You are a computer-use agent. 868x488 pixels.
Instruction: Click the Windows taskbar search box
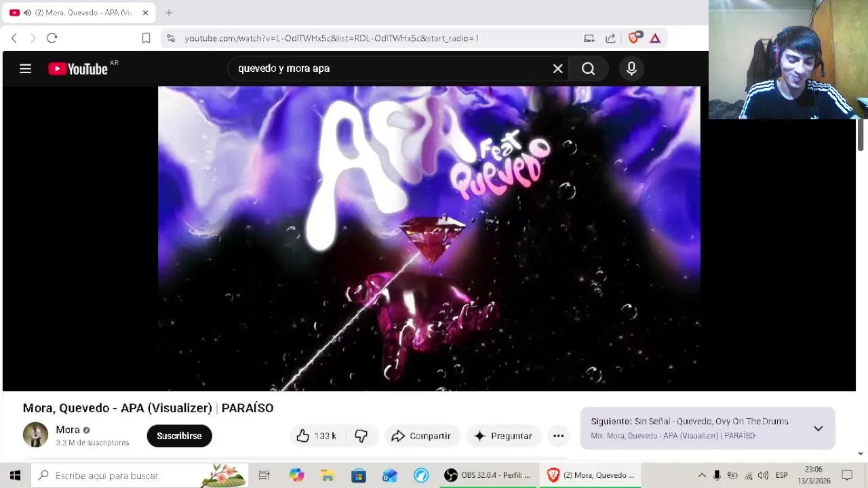(140, 475)
